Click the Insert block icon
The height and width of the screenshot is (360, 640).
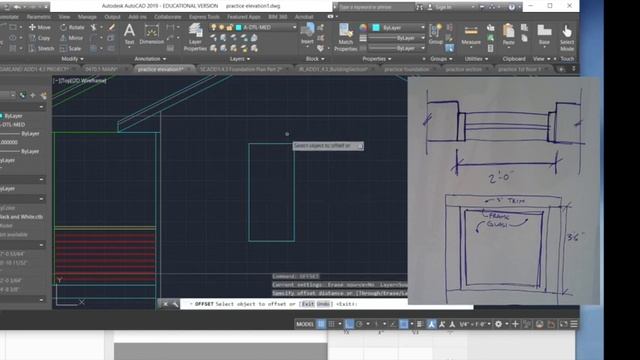[307, 33]
